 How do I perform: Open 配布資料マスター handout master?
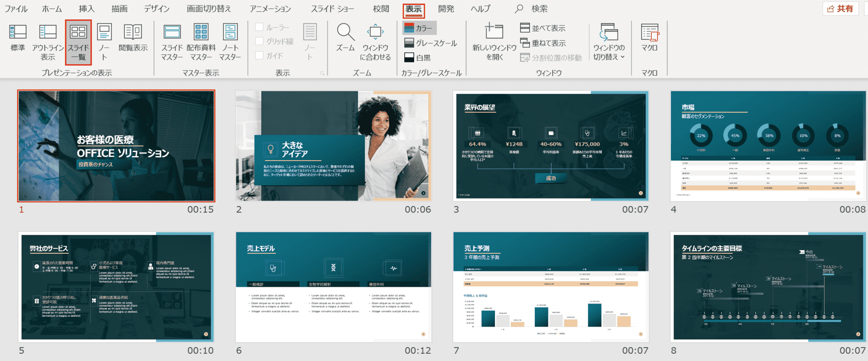click(x=201, y=43)
